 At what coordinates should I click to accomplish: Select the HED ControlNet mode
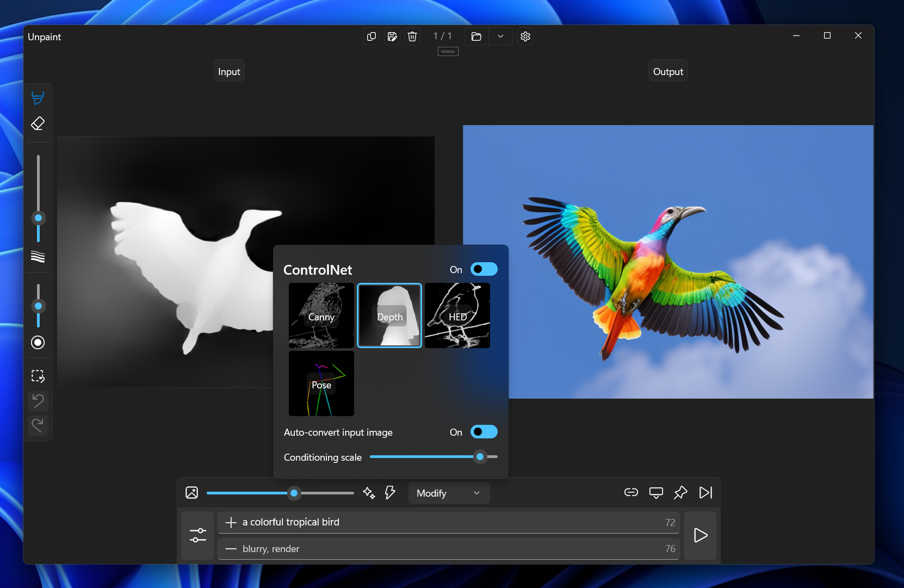click(457, 315)
